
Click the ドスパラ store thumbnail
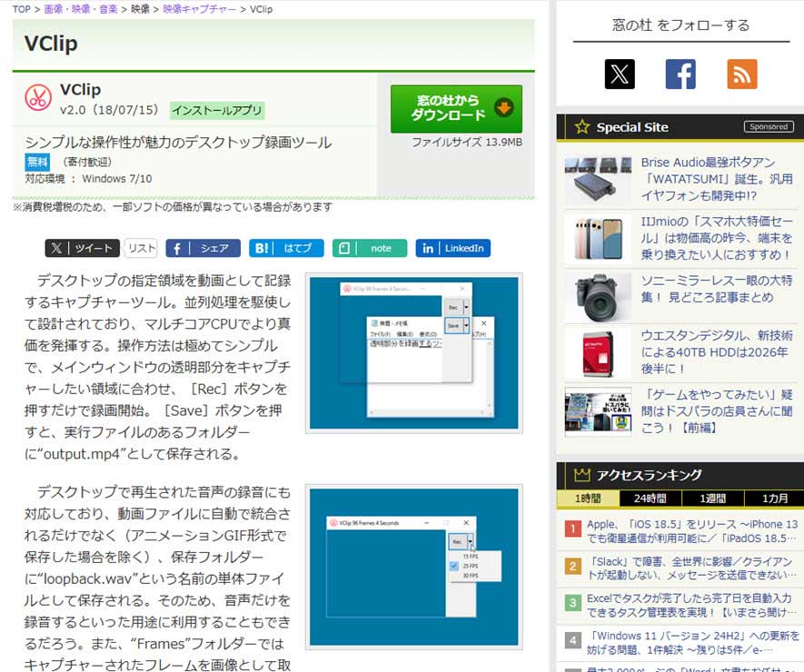point(598,411)
